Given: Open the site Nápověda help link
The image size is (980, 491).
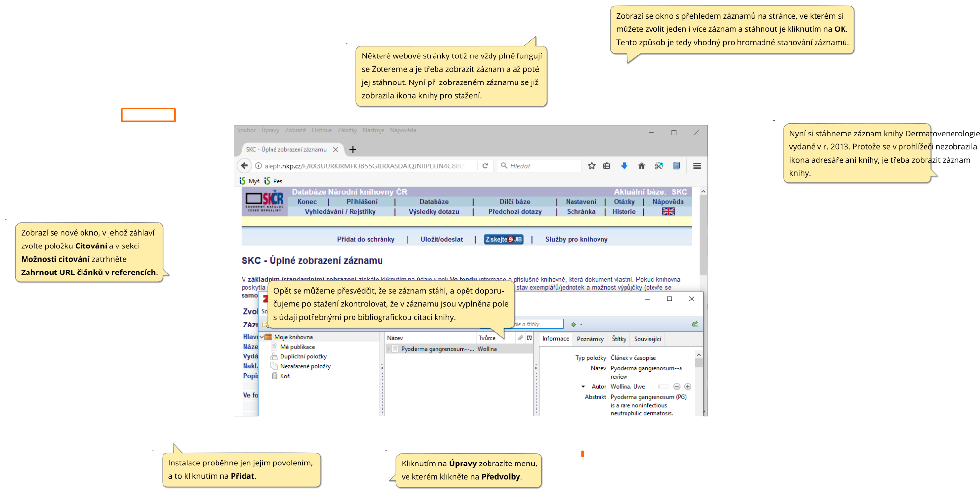Looking at the screenshot, I should pos(668,202).
